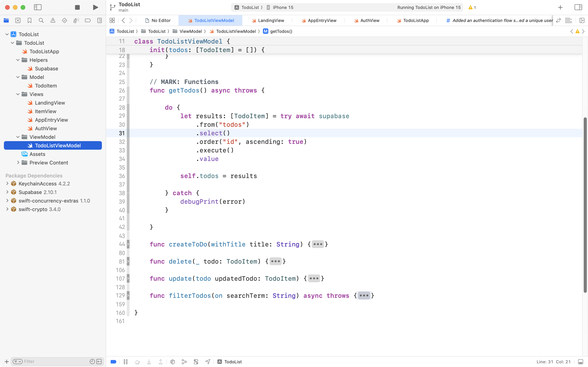Screen dimensions: 588x367
Task: Select the simulate location icon
Action: pyautogui.click(x=208, y=362)
